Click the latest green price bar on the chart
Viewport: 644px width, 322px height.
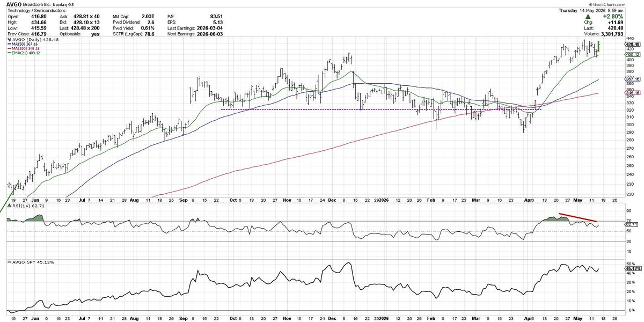click(x=598, y=47)
